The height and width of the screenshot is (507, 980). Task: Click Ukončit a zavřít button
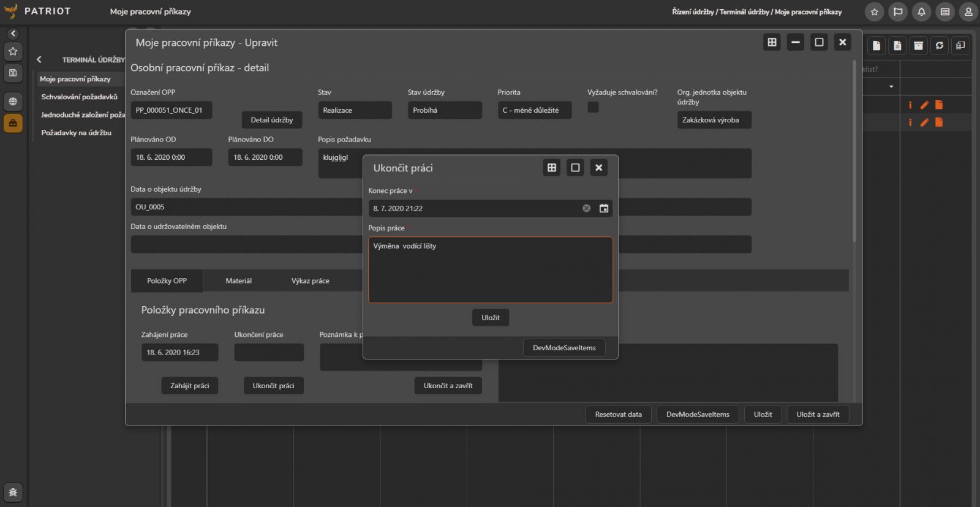tap(448, 386)
